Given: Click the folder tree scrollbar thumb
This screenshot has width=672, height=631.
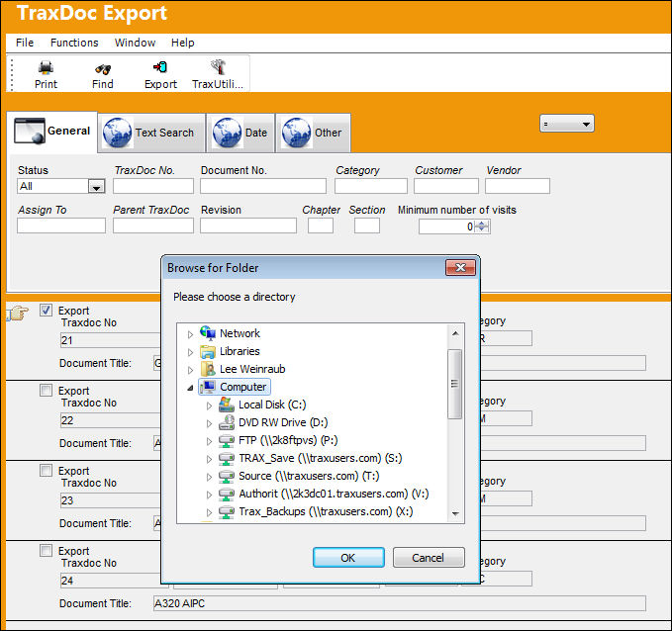Looking at the screenshot, I should pyautogui.click(x=454, y=384).
